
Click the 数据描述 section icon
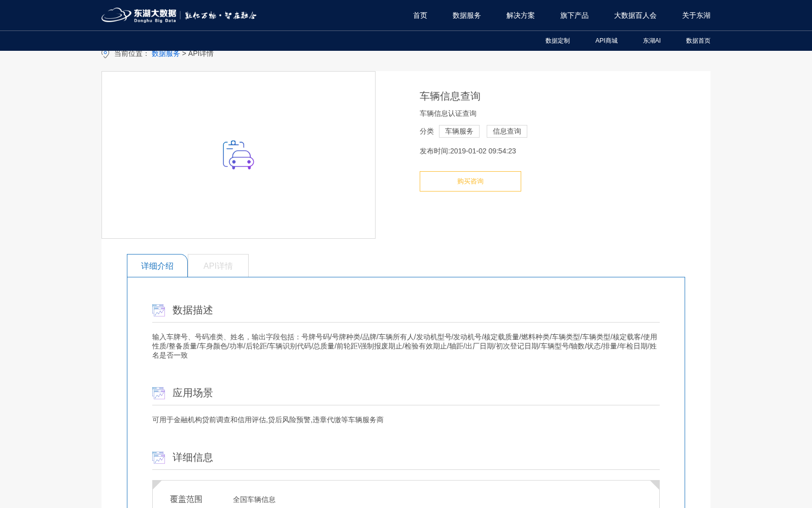point(158,310)
